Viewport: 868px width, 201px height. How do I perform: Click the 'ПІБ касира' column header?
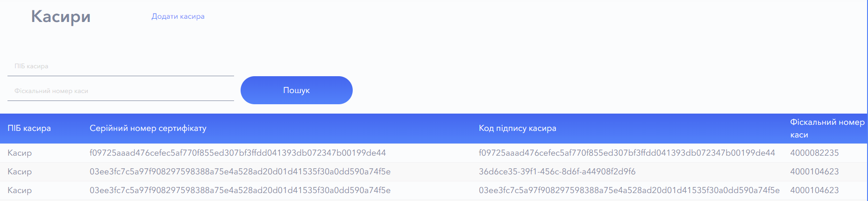[29, 128]
